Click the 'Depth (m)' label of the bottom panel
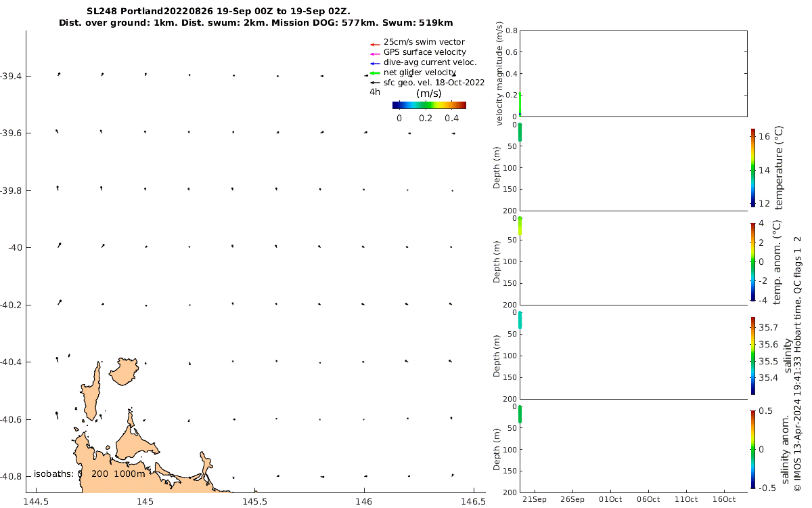Screen dimensions: 812x508 tap(498, 449)
